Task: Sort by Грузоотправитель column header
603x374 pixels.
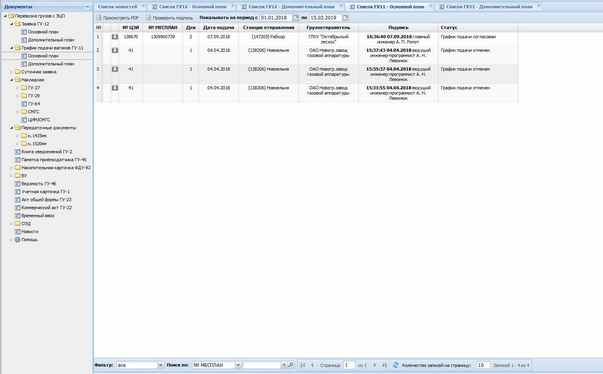Action: tap(328, 28)
